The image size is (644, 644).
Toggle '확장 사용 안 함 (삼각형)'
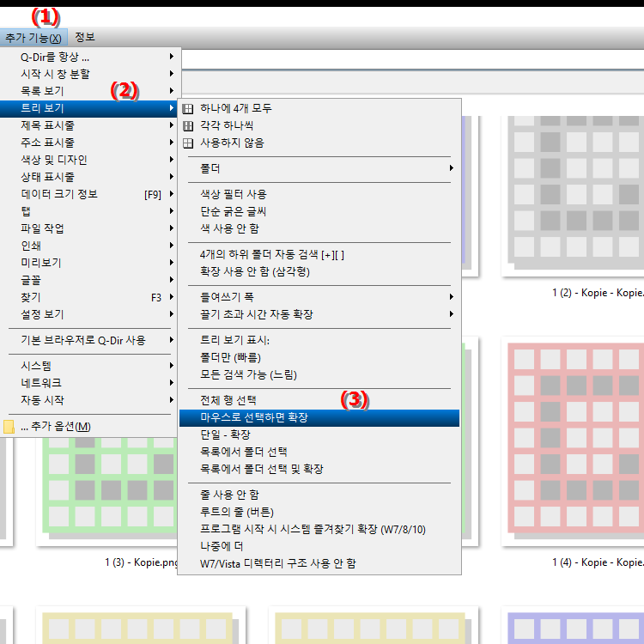pyautogui.click(x=319, y=272)
